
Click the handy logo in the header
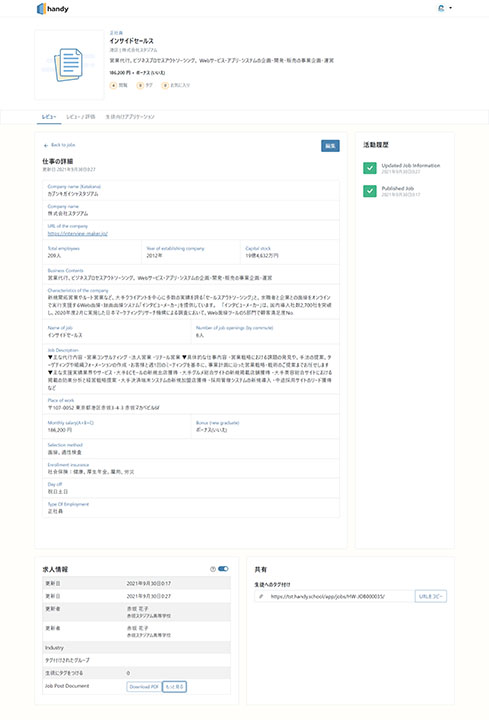52,9
